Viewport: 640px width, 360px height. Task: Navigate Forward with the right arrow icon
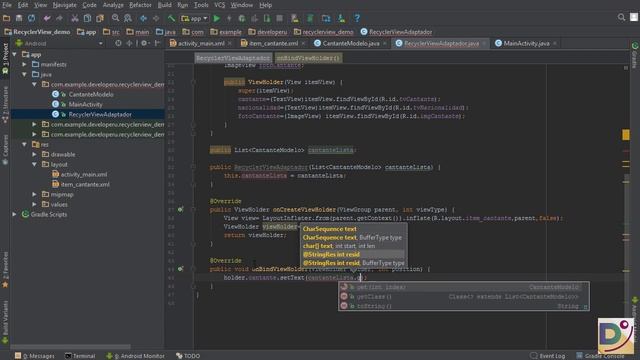pos(156,18)
